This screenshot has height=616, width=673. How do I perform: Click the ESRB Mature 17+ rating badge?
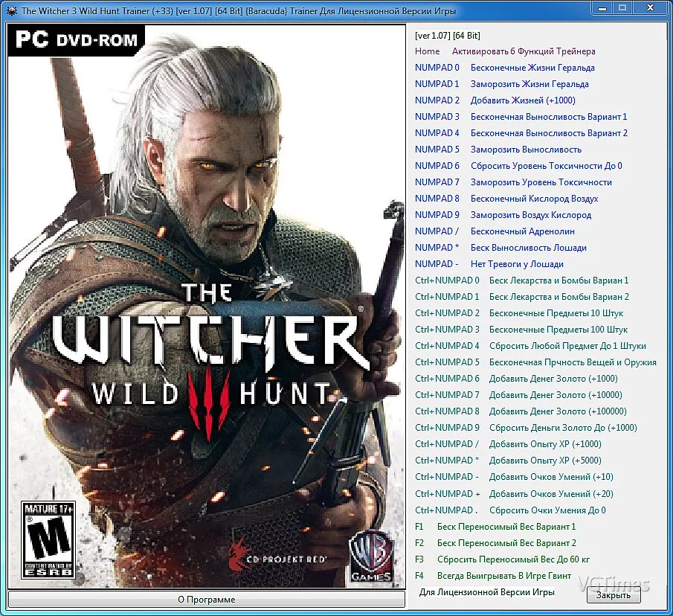(48, 539)
